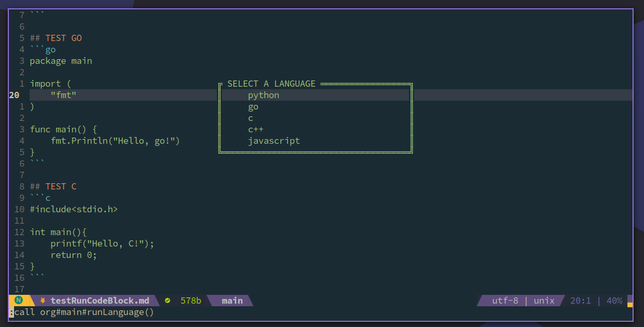Click the markdown file-type arrow icon in statusline

43,301
